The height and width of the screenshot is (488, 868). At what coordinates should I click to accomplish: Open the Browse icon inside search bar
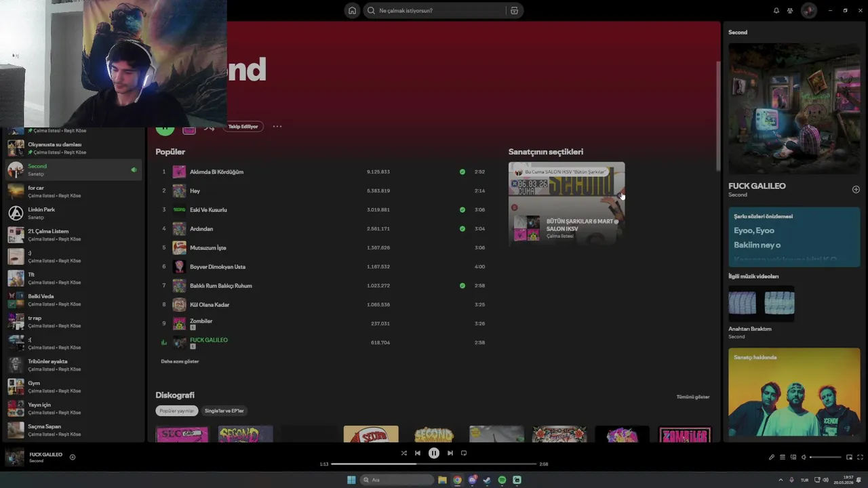coord(514,10)
